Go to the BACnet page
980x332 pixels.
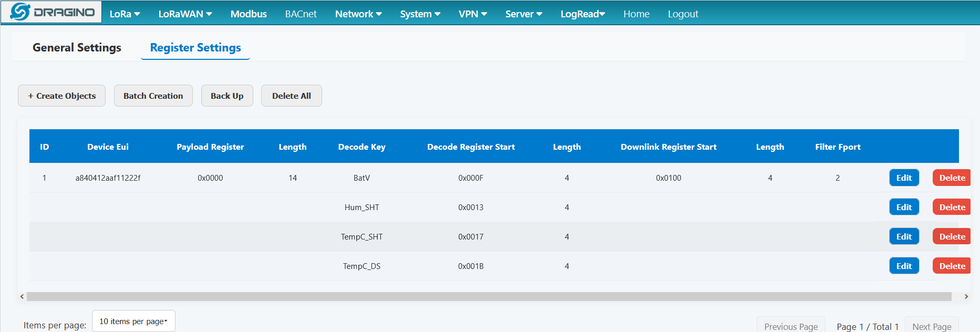301,14
